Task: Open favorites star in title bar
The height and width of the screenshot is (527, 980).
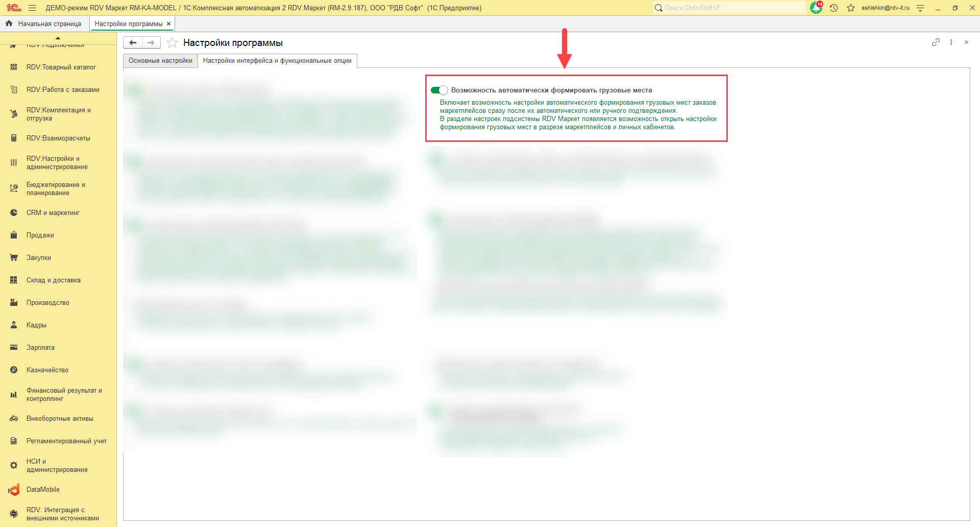Action: point(851,8)
